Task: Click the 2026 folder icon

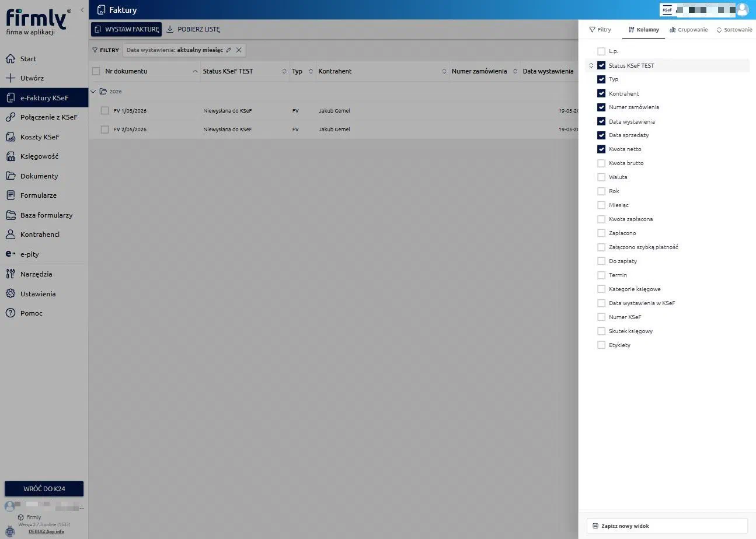Action: [103, 92]
